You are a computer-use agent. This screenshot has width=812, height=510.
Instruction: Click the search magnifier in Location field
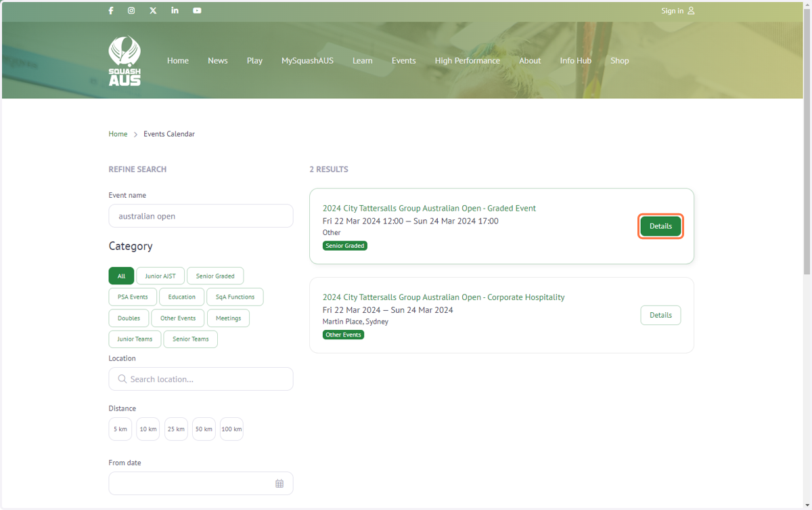click(x=122, y=379)
